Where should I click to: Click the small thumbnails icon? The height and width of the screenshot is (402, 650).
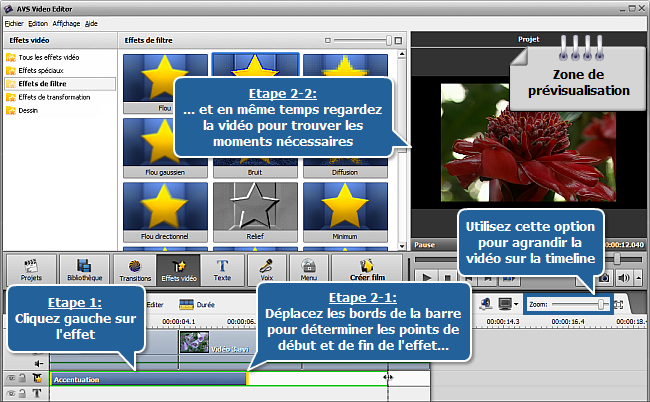327,41
